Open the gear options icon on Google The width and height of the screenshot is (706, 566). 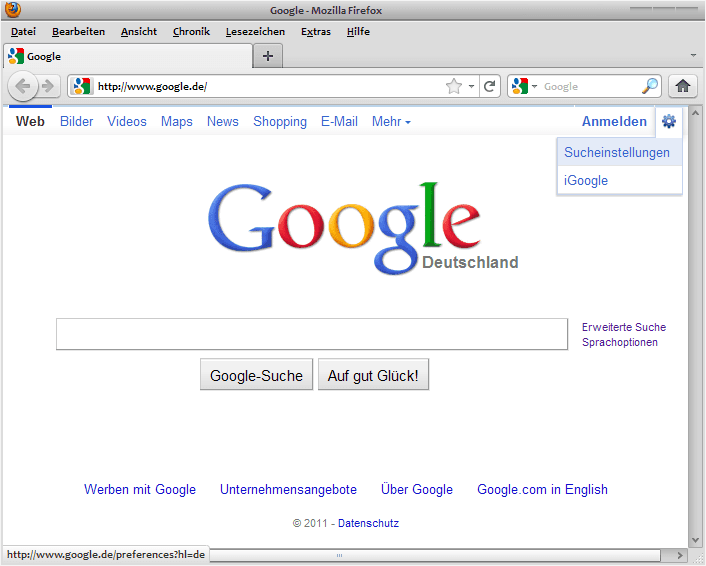[x=669, y=121]
